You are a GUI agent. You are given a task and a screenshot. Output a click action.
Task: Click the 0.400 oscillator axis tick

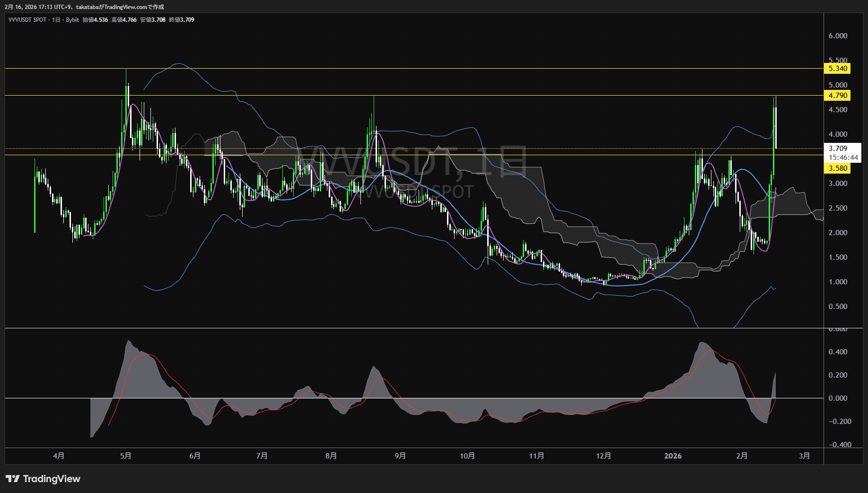click(x=838, y=352)
